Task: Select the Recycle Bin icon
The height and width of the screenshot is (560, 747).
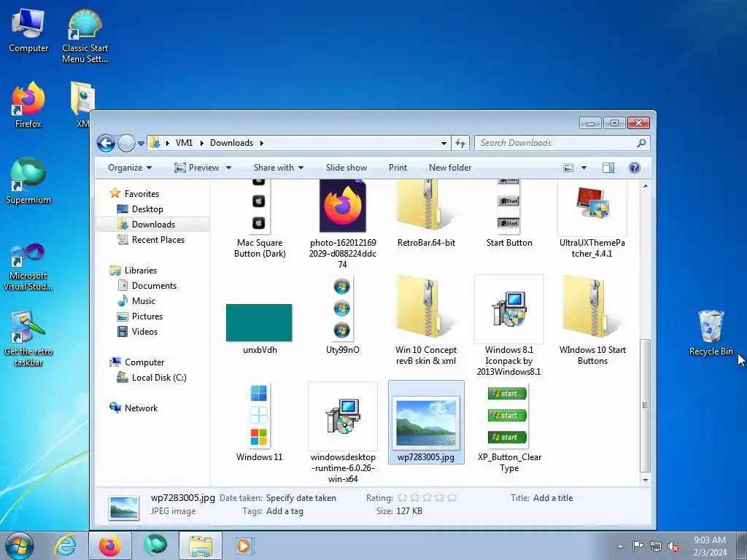Action: pyautogui.click(x=711, y=332)
